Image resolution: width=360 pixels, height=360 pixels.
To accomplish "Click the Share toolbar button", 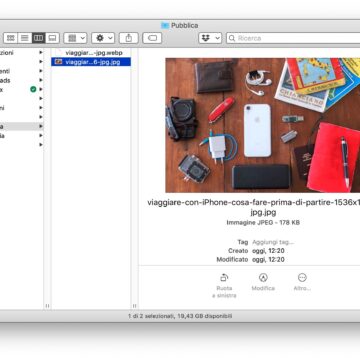I will 129,38.
